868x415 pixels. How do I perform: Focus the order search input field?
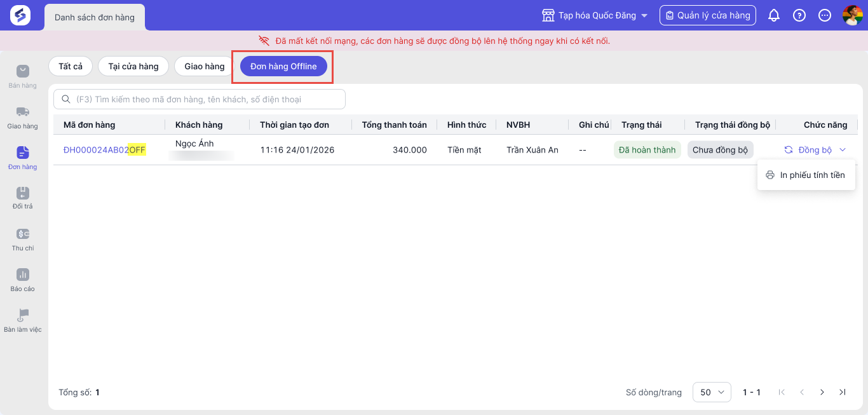click(200, 99)
